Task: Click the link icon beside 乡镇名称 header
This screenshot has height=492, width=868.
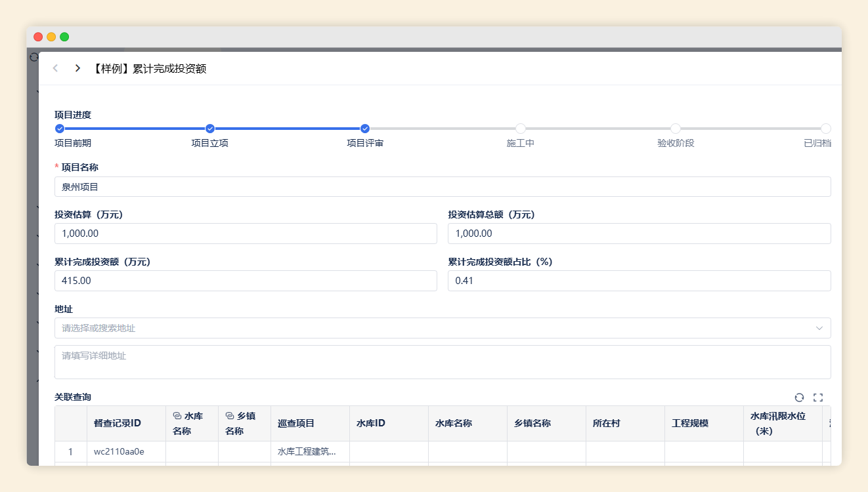Action: (x=229, y=416)
